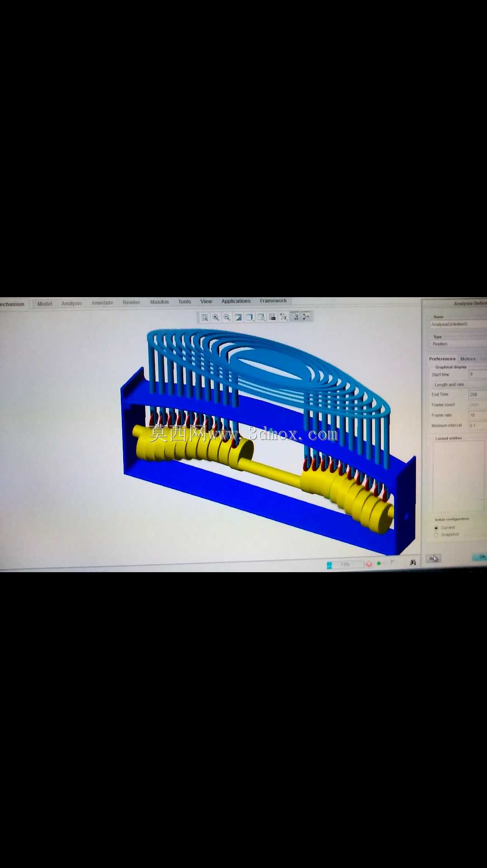Click the Zoom In magnifier icon

(x=216, y=318)
